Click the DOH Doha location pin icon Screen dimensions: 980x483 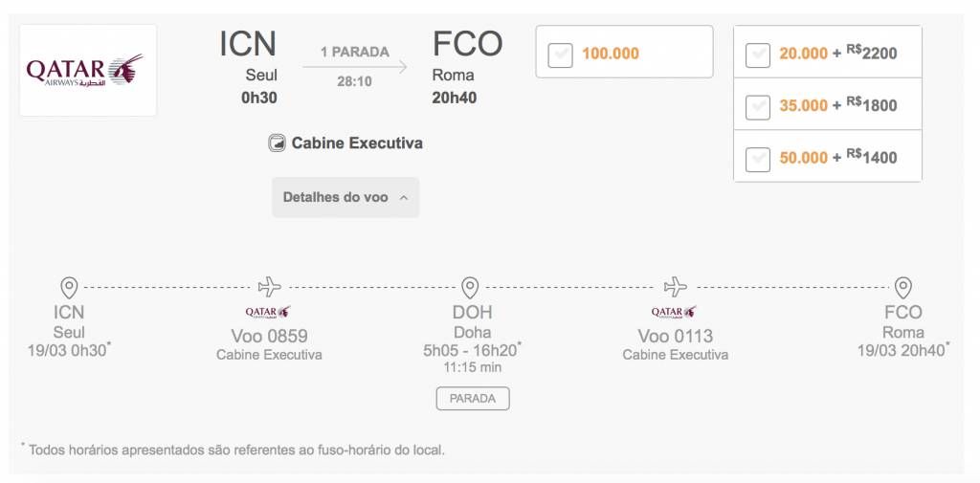(x=470, y=288)
